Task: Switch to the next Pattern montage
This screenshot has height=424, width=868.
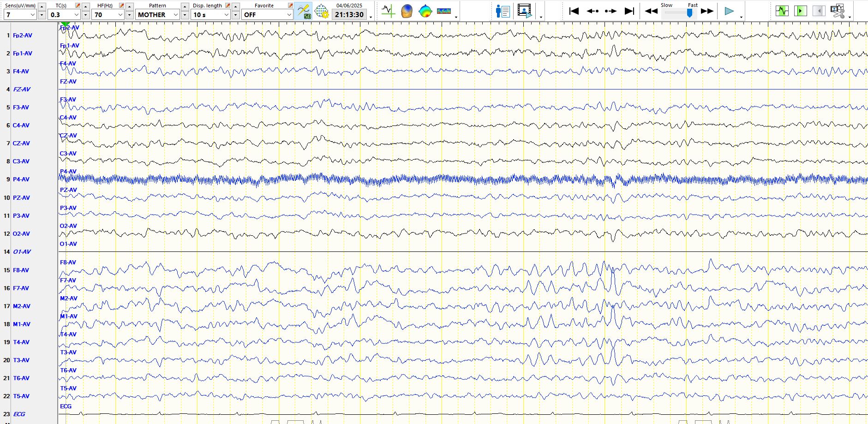Action: 185,15
